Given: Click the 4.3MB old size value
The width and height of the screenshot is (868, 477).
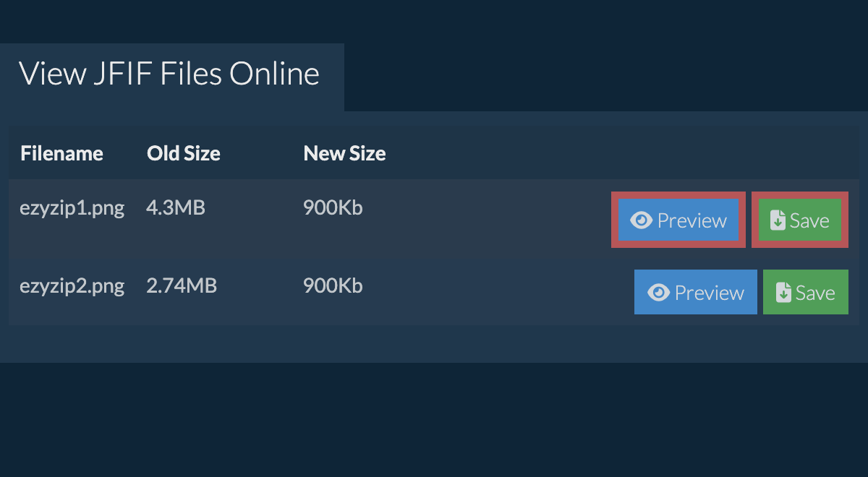Looking at the screenshot, I should click(176, 208).
